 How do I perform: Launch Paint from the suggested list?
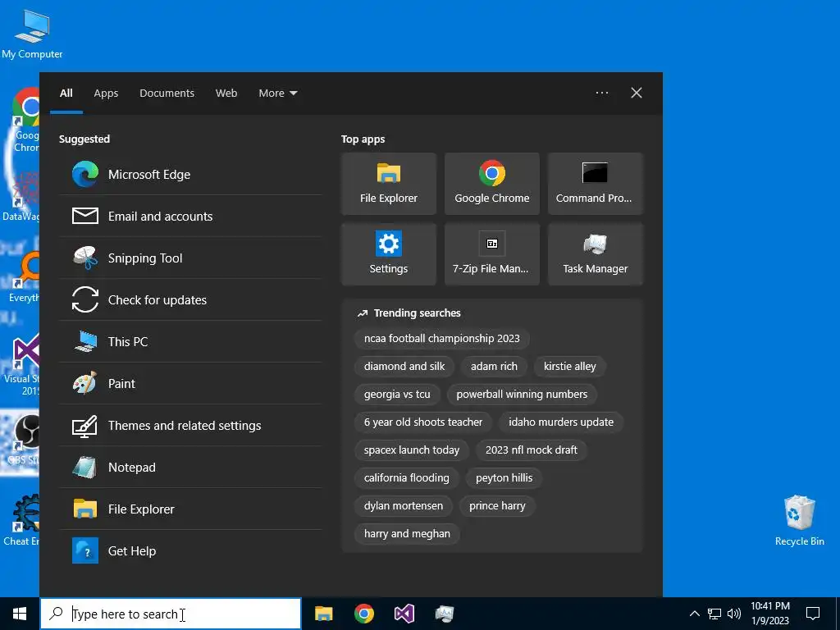pyautogui.click(x=190, y=383)
